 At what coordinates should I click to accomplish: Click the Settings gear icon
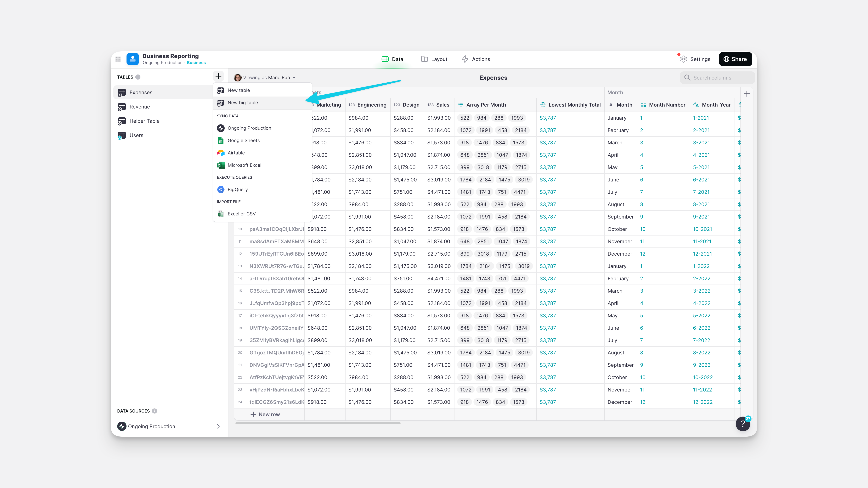tap(683, 59)
